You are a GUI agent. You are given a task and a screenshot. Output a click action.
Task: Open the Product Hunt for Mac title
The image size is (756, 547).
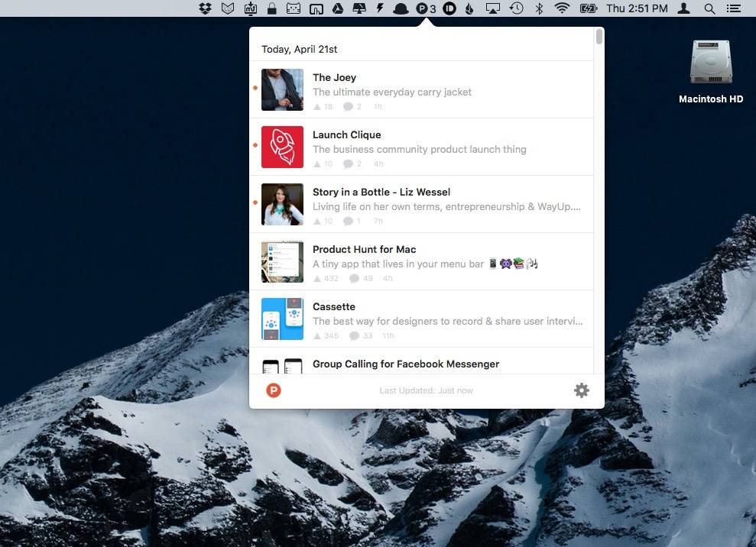364,250
